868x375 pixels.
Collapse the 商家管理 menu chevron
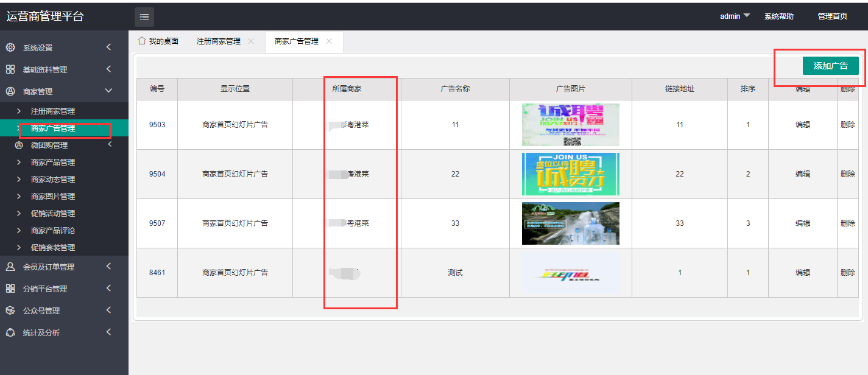[x=108, y=91]
